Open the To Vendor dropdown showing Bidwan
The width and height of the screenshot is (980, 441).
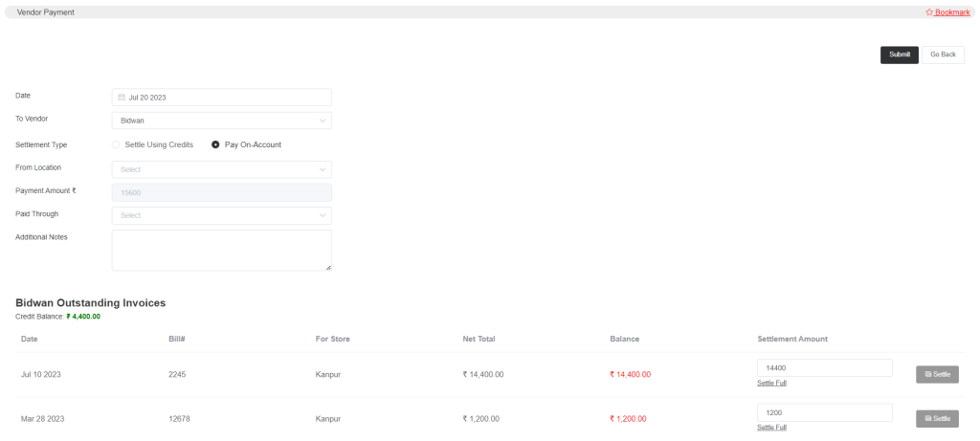(x=222, y=121)
